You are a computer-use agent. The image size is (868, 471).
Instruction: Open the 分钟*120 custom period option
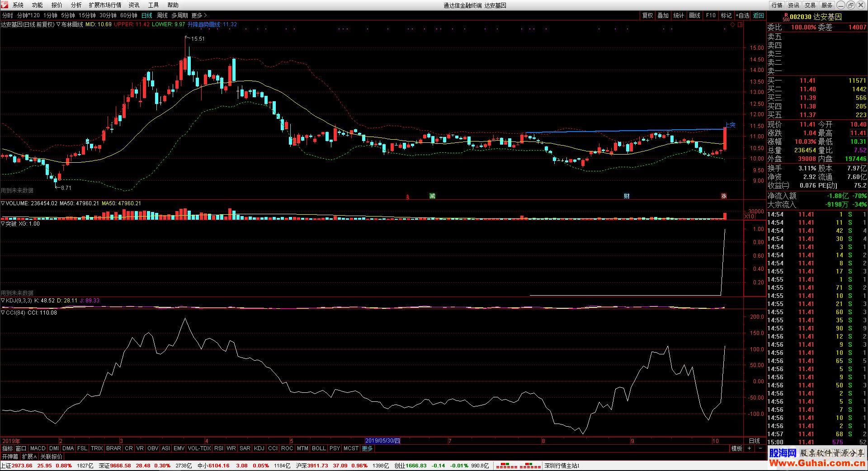click(28, 15)
